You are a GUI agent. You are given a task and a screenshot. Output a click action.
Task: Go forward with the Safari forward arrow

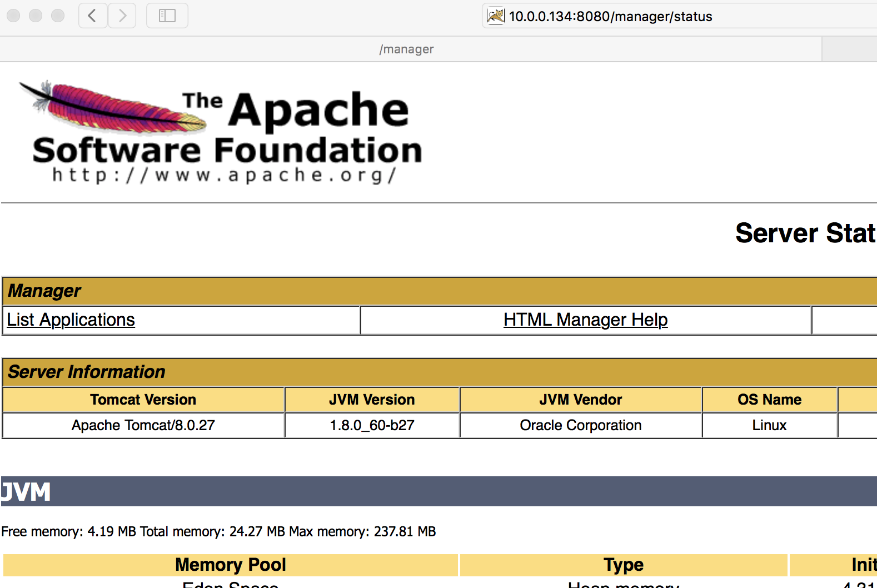click(x=122, y=16)
